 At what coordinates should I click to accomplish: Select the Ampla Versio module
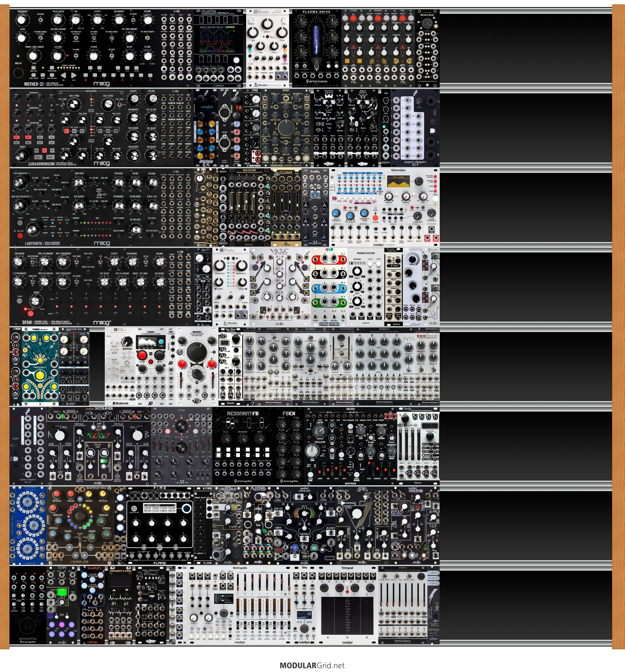[363, 128]
